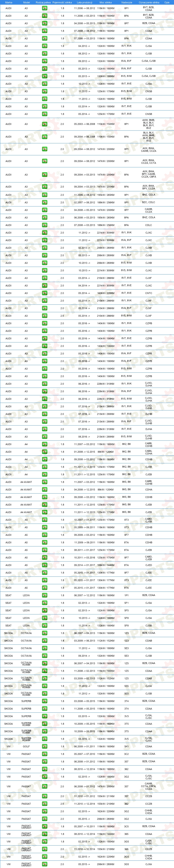Screen dimensions: 174x868
Task: Click fuel icon in A3 11.2013 CNSB row
Action: [x=45, y=91]
